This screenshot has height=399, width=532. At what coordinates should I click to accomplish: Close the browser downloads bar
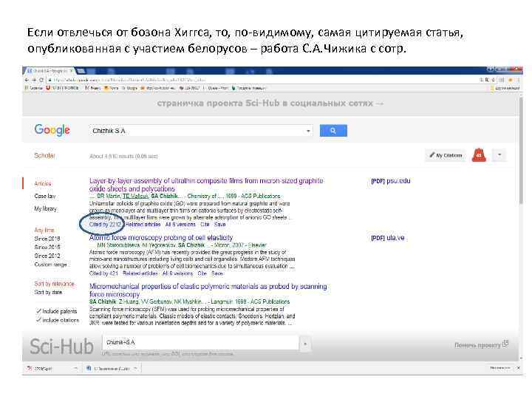(519, 368)
